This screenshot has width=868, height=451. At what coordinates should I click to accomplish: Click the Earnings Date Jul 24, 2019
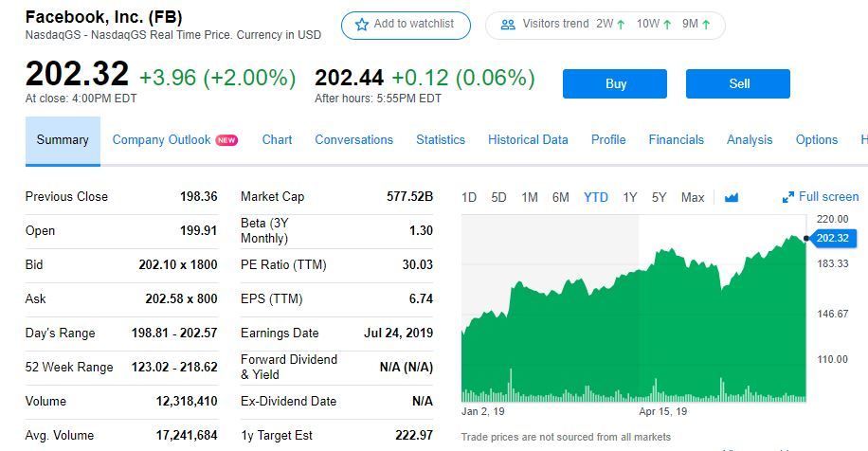(399, 334)
